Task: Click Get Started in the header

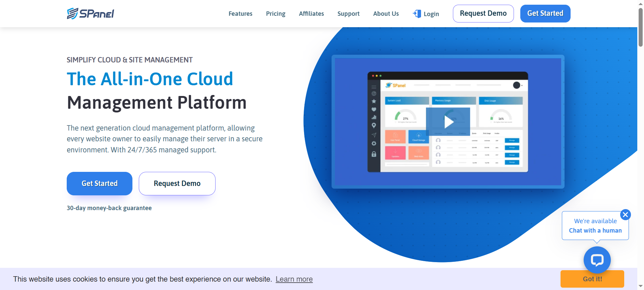Action: click(x=545, y=13)
